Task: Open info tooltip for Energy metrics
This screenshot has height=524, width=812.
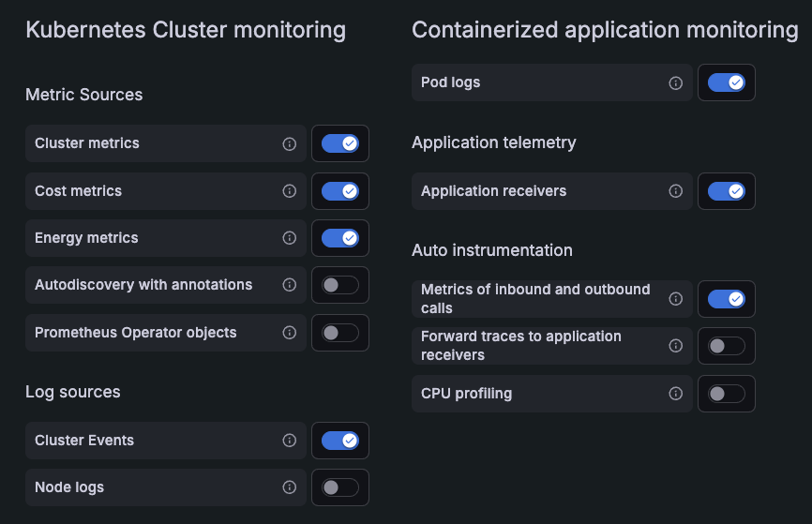Action: coord(289,238)
